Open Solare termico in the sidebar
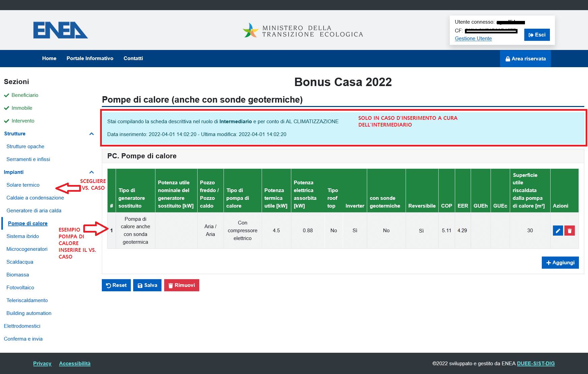 tap(23, 185)
